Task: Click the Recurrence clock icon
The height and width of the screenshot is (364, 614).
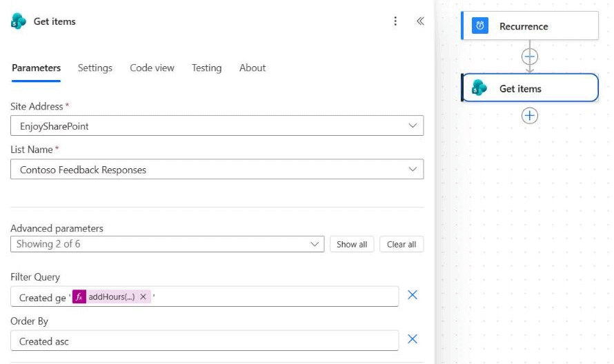Action: coord(479,26)
